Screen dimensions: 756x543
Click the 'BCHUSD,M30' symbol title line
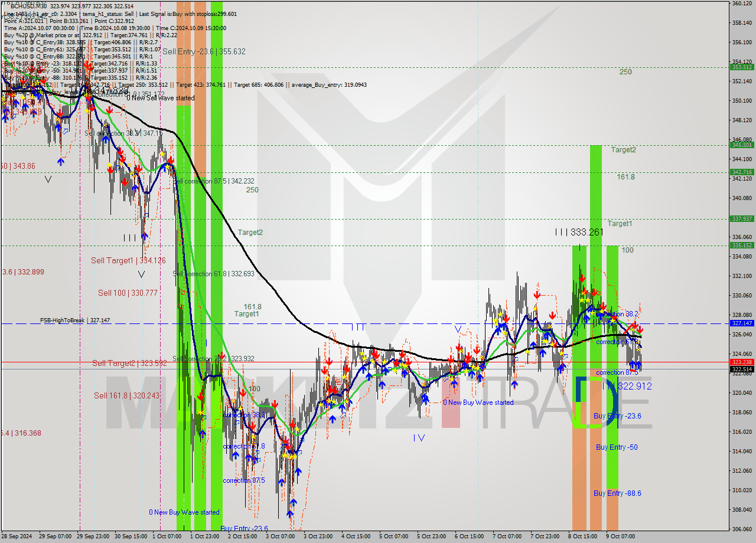coord(71,6)
